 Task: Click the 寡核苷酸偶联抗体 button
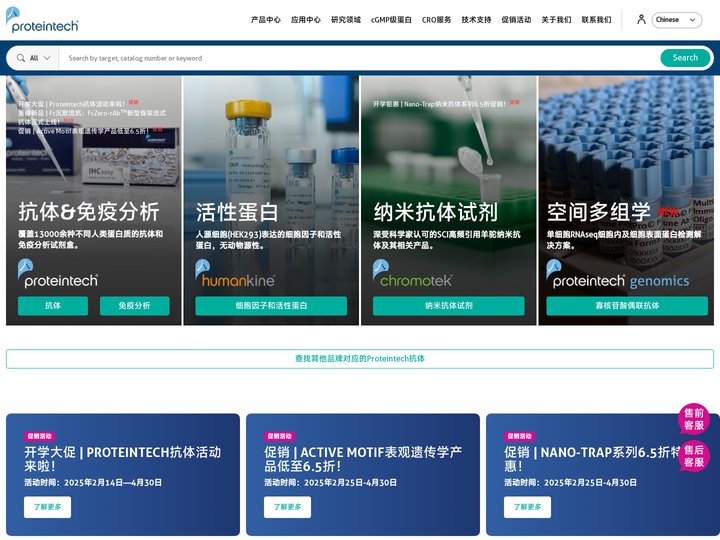coord(627,306)
